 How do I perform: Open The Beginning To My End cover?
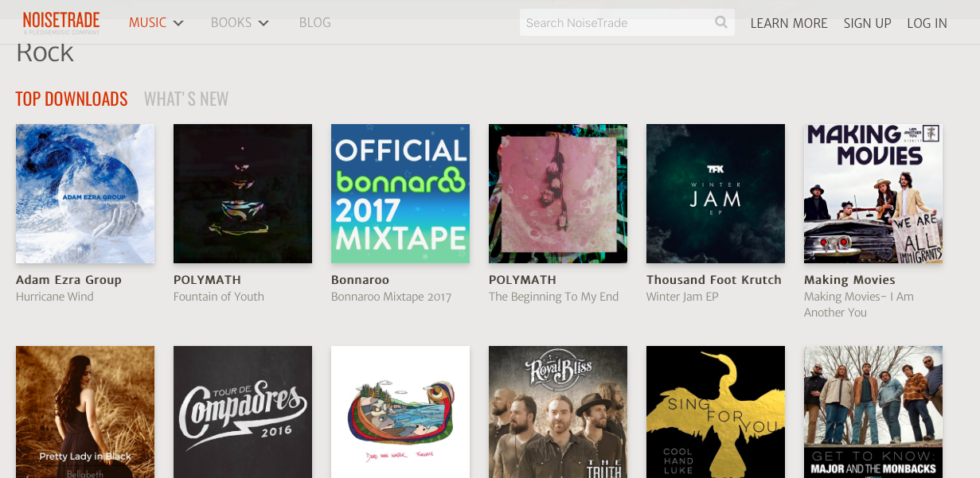pos(558,193)
